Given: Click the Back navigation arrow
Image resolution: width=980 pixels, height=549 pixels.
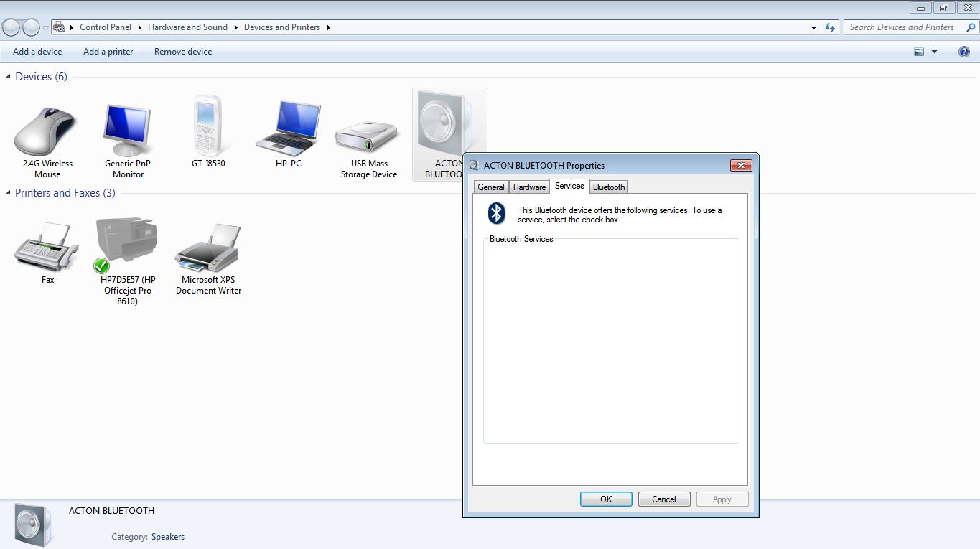Looking at the screenshot, I should tap(11, 27).
